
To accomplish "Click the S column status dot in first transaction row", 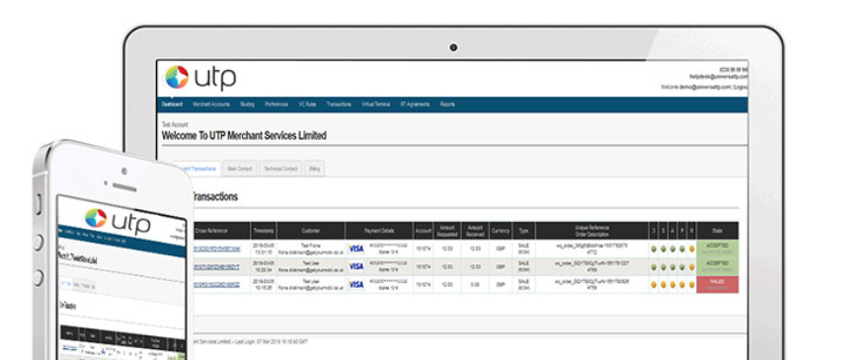I will click(x=664, y=249).
